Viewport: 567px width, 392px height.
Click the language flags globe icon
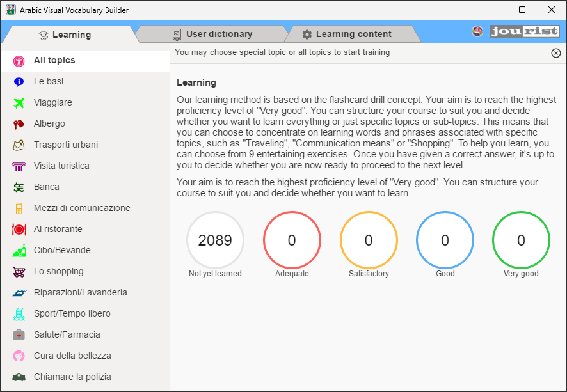[x=477, y=31]
